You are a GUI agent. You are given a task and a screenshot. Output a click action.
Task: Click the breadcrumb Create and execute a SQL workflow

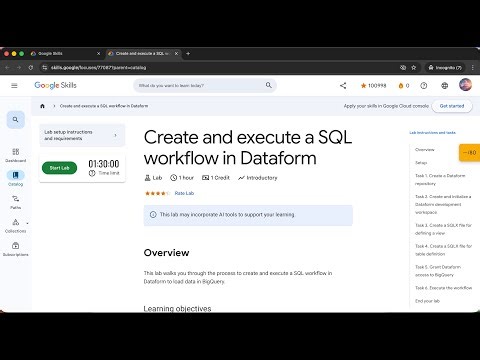104,106
